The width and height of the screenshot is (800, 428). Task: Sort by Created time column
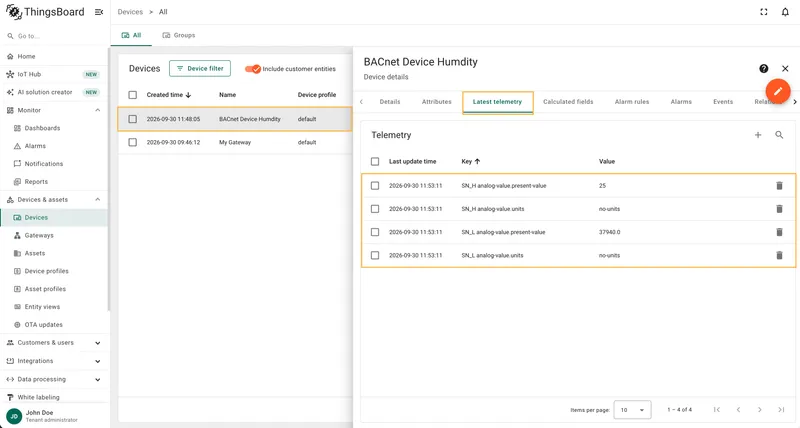pos(168,95)
